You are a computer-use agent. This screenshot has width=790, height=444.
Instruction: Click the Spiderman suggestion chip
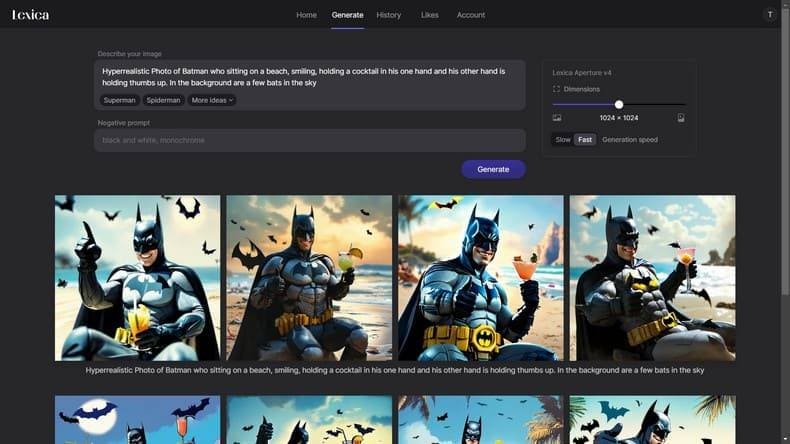coord(163,100)
